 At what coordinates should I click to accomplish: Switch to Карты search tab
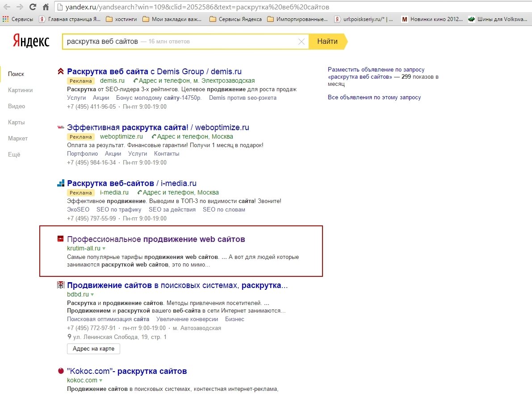pos(16,122)
